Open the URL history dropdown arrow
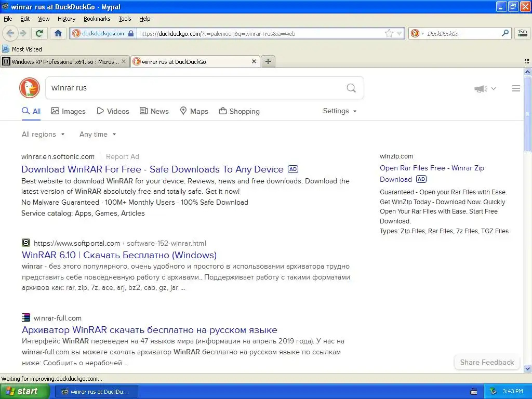The width and height of the screenshot is (532, 399). (400, 33)
